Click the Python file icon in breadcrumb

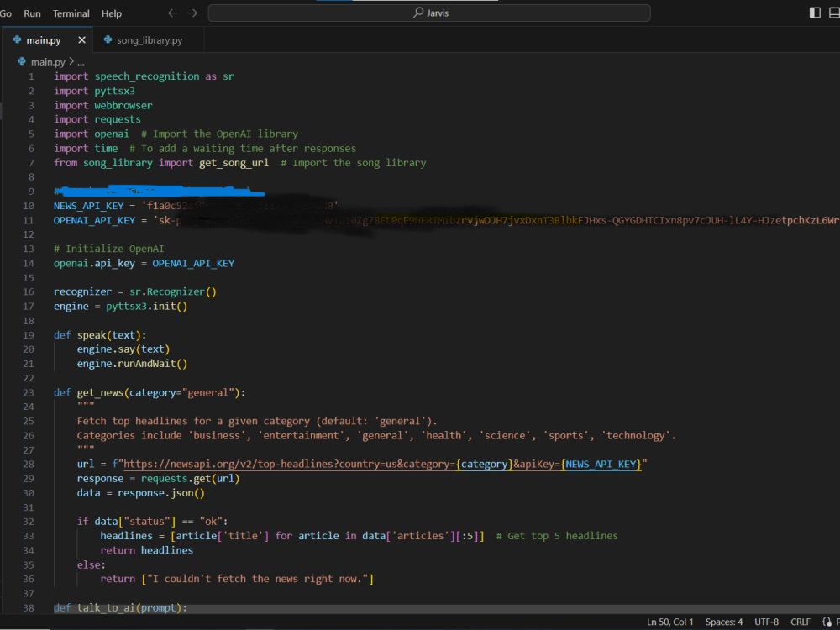[x=22, y=61]
